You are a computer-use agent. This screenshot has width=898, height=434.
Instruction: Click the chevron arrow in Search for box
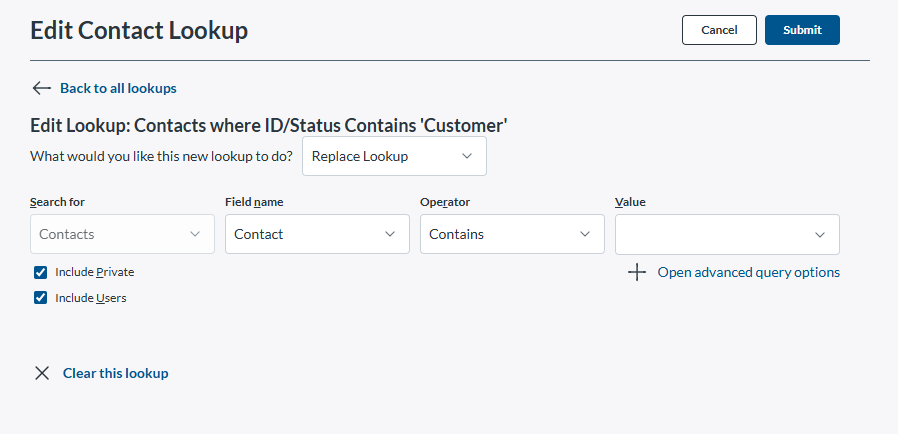pos(195,234)
